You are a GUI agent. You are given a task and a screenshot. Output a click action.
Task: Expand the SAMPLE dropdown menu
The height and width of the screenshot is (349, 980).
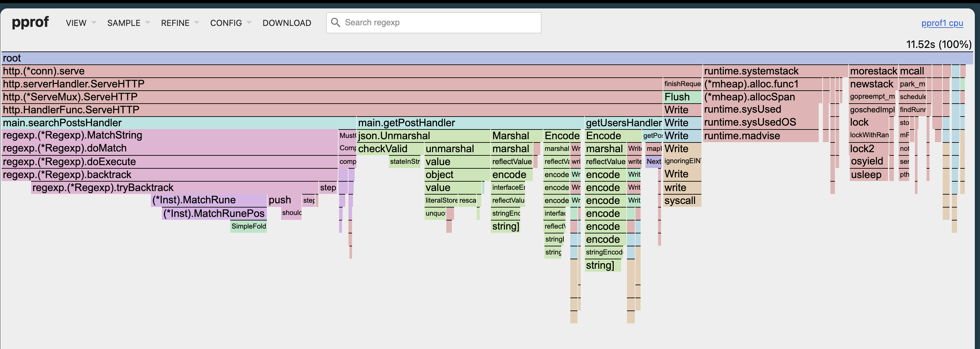point(128,23)
